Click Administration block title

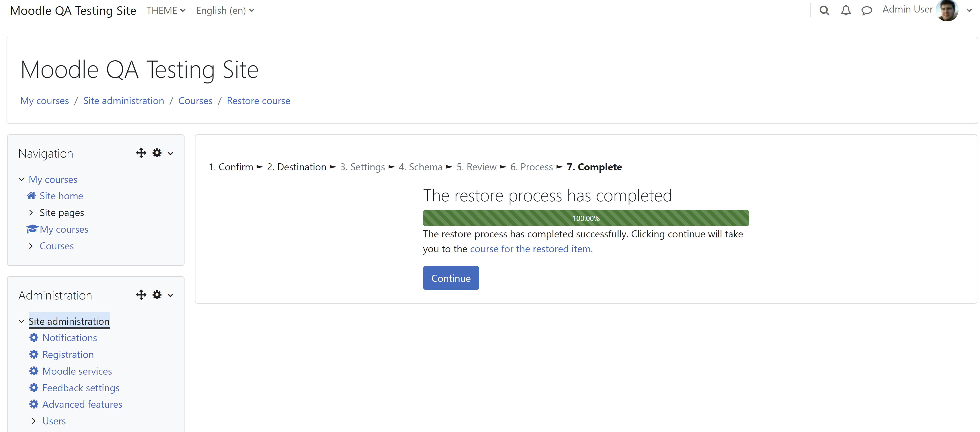pos(55,295)
